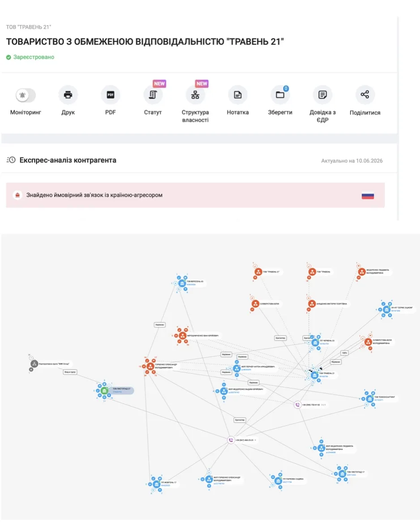The height and width of the screenshot is (522, 420).
Task: Click Корпоративна група SMK Group node
Action: 34,364
